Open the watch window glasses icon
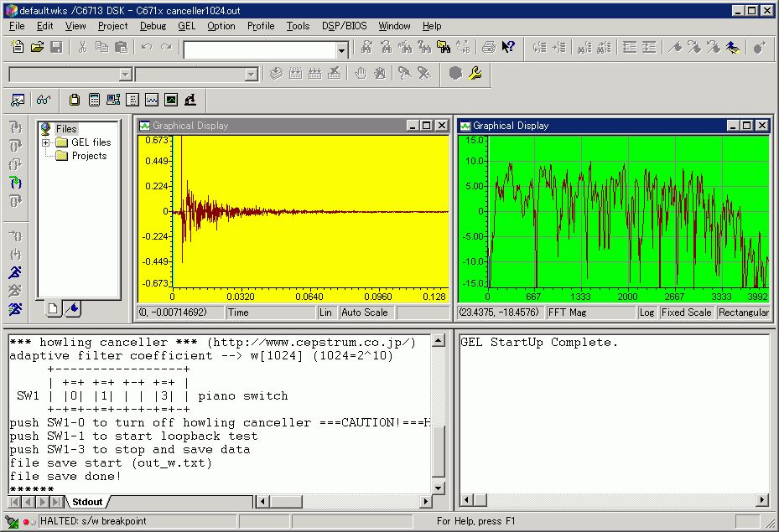Screen dimensions: 779x532 click(x=44, y=101)
